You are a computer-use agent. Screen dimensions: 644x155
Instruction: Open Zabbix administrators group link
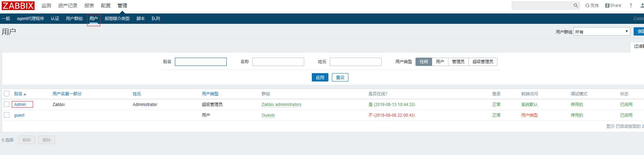[x=281, y=105]
